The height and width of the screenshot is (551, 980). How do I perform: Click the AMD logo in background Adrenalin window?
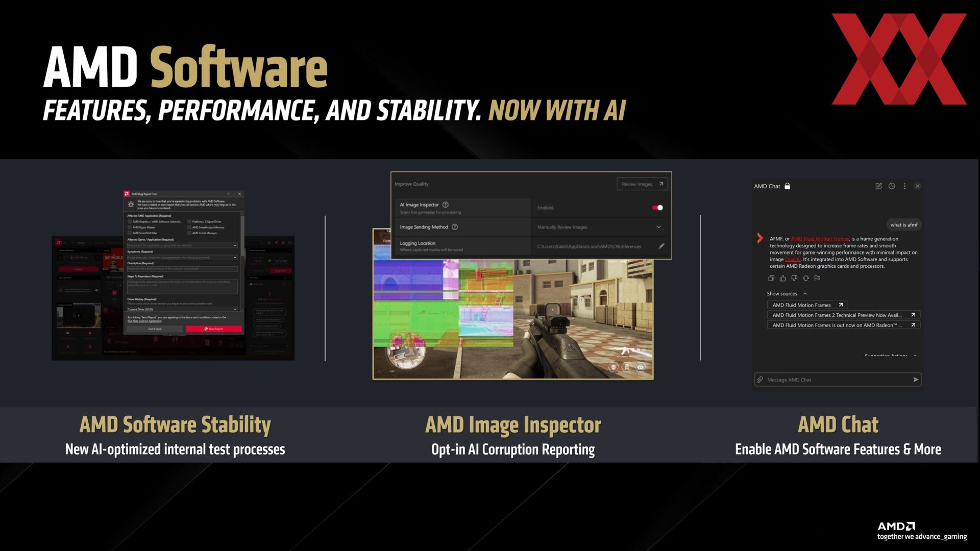[59, 242]
